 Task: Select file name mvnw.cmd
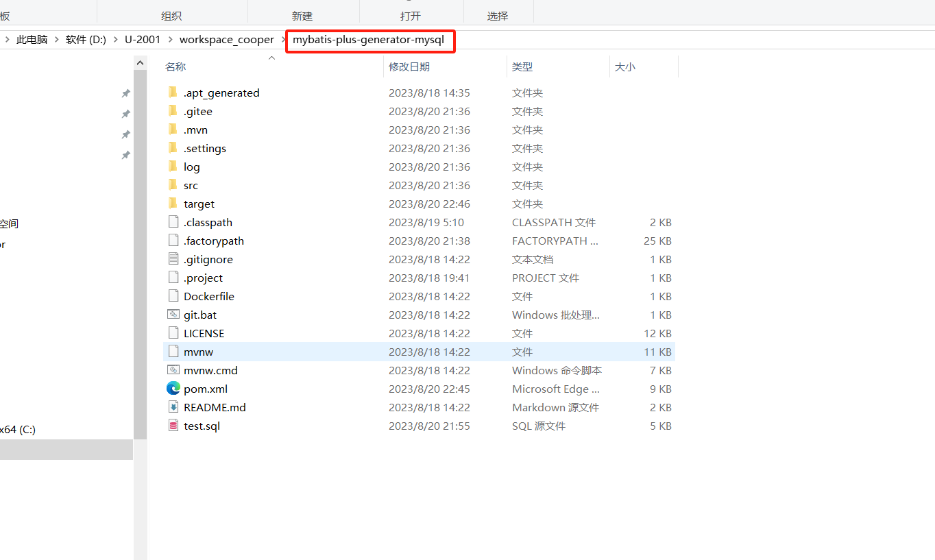point(210,370)
